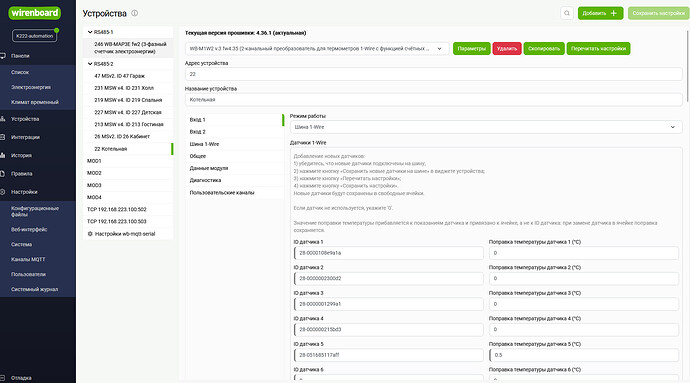Select device 231 MSW v4 Холл
This screenshot has width=690, height=383.
128,88
